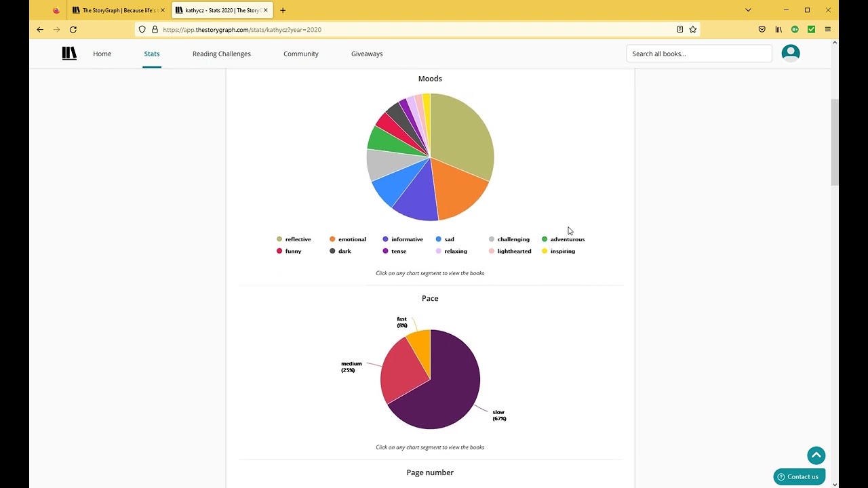The width and height of the screenshot is (868, 488).
Task: Toggle relaxing mood legend entry
Action: [x=452, y=251]
